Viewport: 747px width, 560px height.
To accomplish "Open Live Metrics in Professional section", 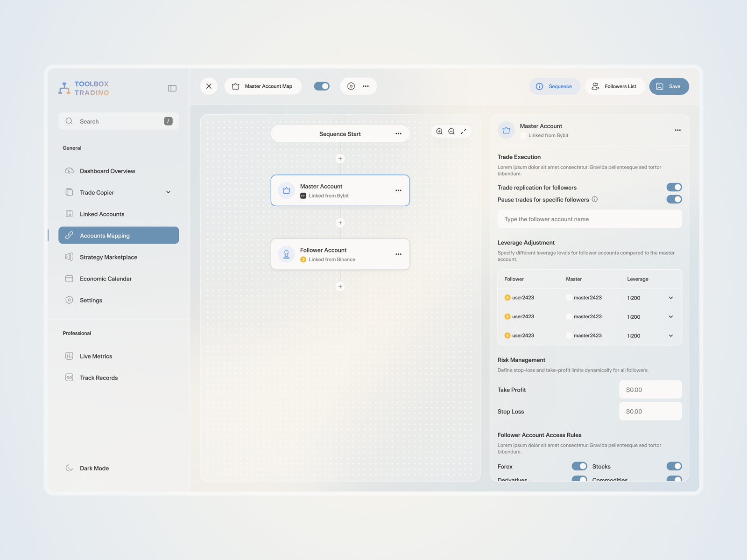I will (96, 356).
